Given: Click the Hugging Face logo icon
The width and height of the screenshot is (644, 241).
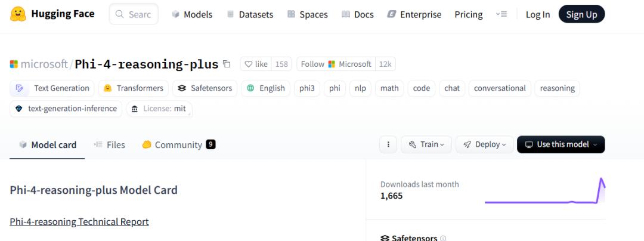Looking at the screenshot, I should (18, 14).
